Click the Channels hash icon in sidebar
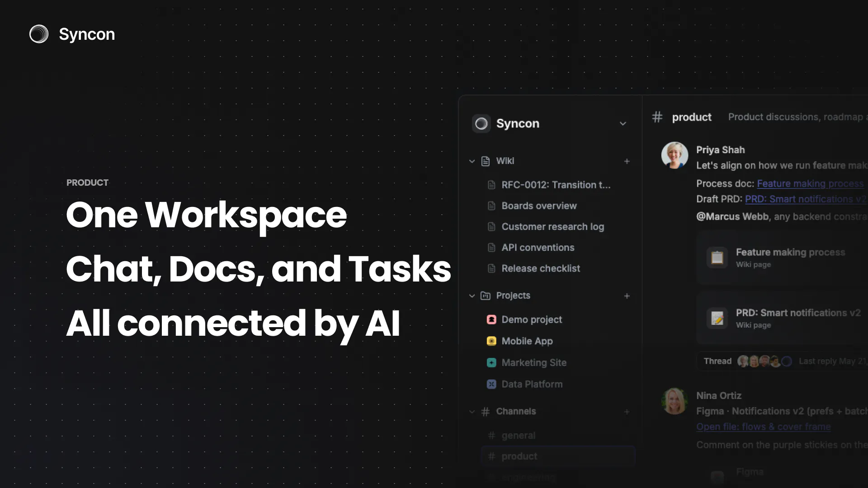 (486, 412)
